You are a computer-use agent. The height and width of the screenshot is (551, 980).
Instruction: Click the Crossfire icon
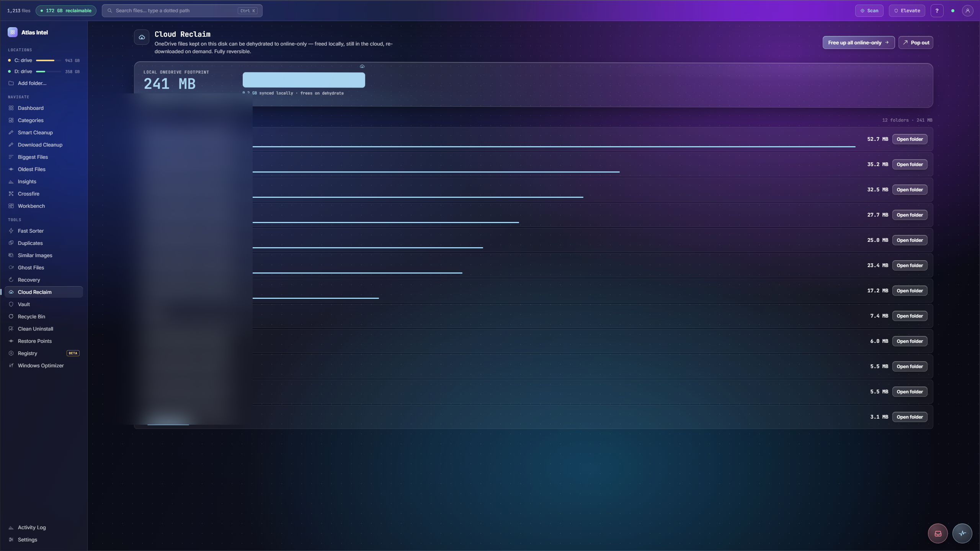click(x=11, y=194)
